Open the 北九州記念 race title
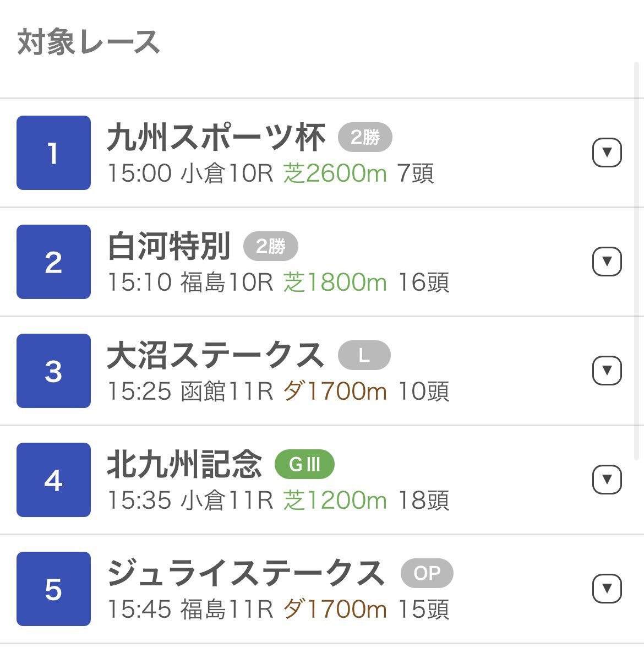The image size is (644, 658). tap(184, 464)
